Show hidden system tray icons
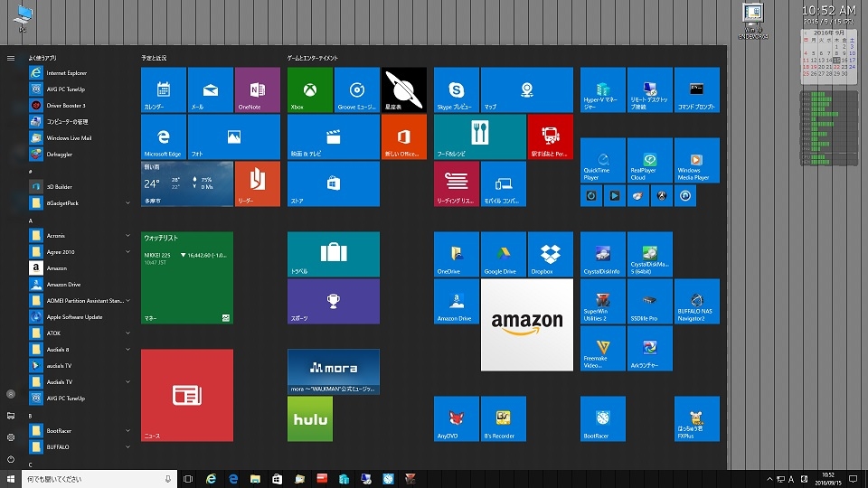 click(769, 479)
